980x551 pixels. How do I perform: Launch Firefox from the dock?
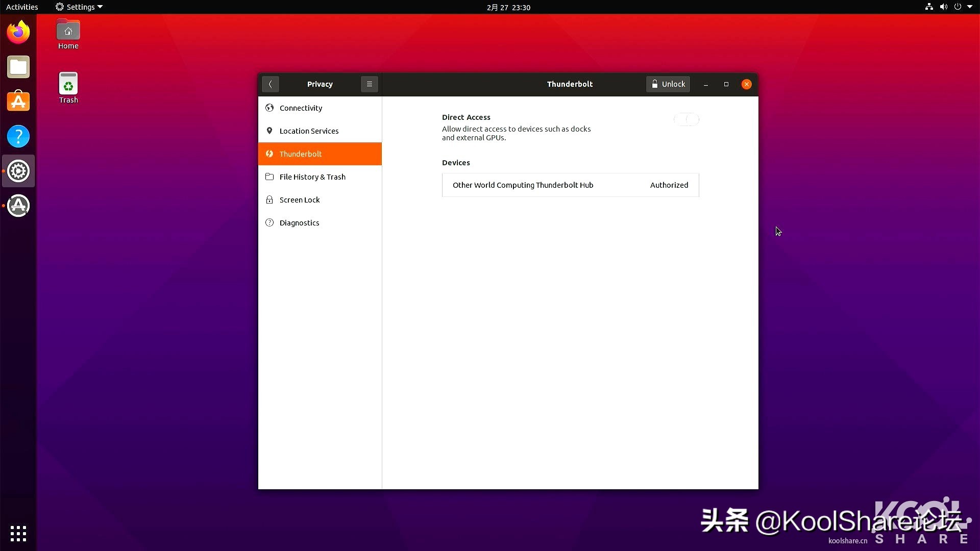[18, 32]
